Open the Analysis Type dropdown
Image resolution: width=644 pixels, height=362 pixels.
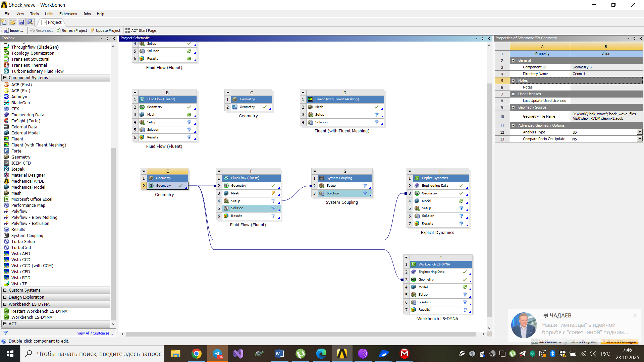coord(640,132)
